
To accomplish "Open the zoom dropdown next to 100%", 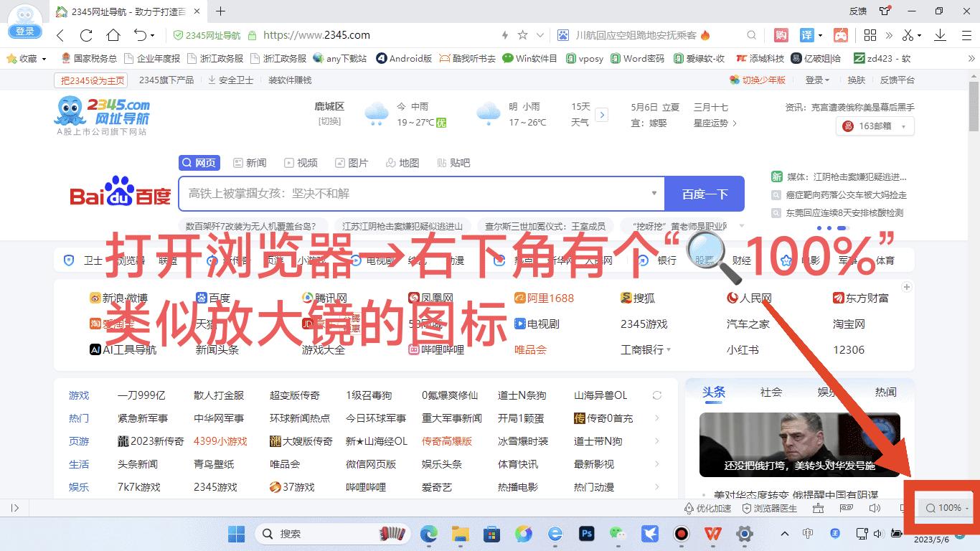I will pyautogui.click(x=968, y=507).
